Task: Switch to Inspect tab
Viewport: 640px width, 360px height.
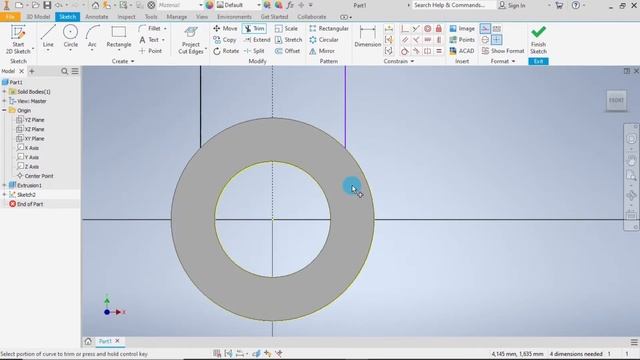Action: pyautogui.click(x=126, y=17)
